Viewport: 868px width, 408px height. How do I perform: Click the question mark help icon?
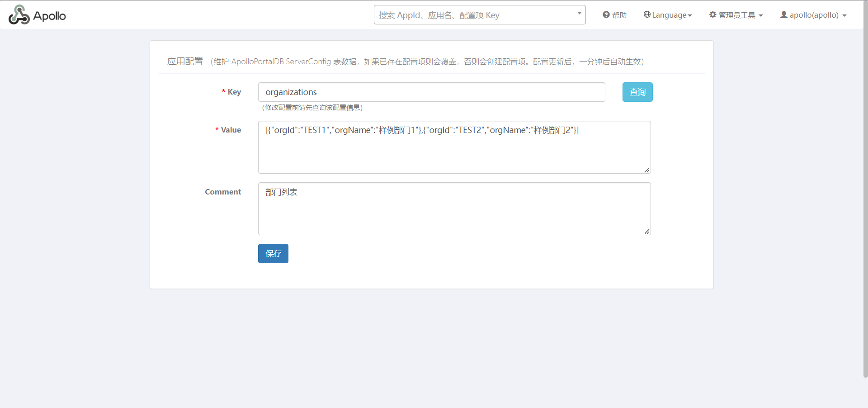[x=606, y=15]
